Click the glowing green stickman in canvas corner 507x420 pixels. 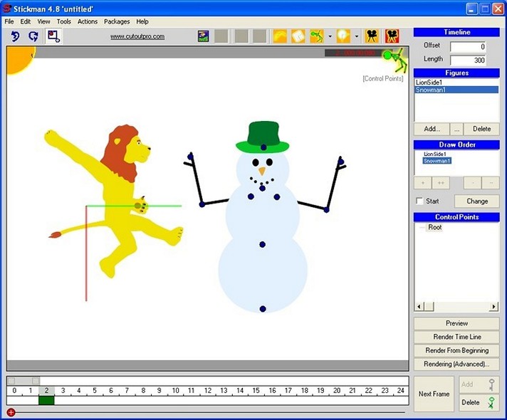396,60
